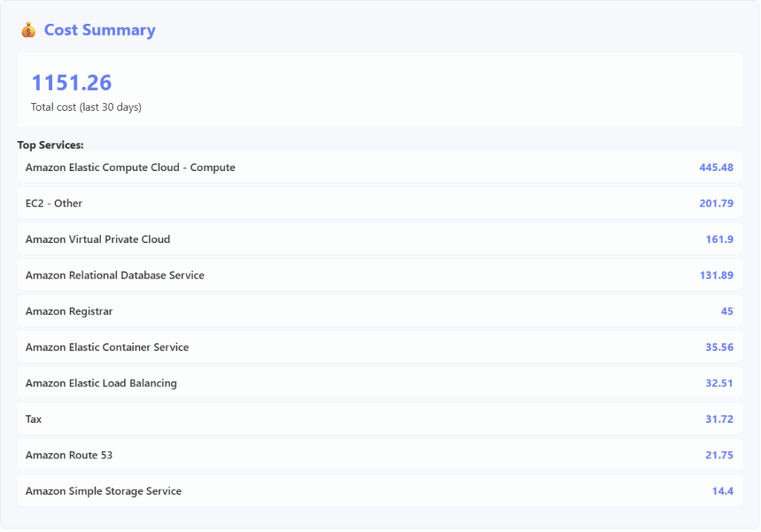Select Amazon Simple Storage Service row

tap(103, 491)
